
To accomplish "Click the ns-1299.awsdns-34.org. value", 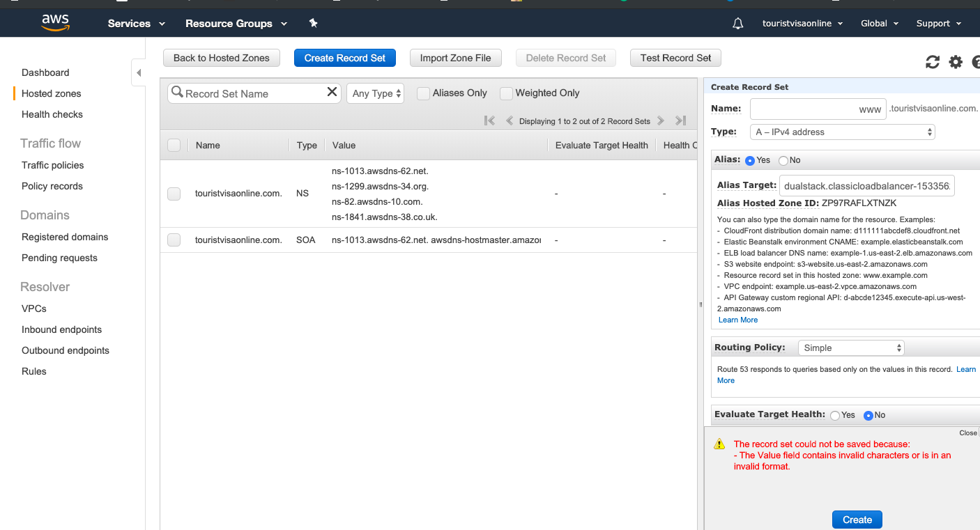I will coord(380,186).
